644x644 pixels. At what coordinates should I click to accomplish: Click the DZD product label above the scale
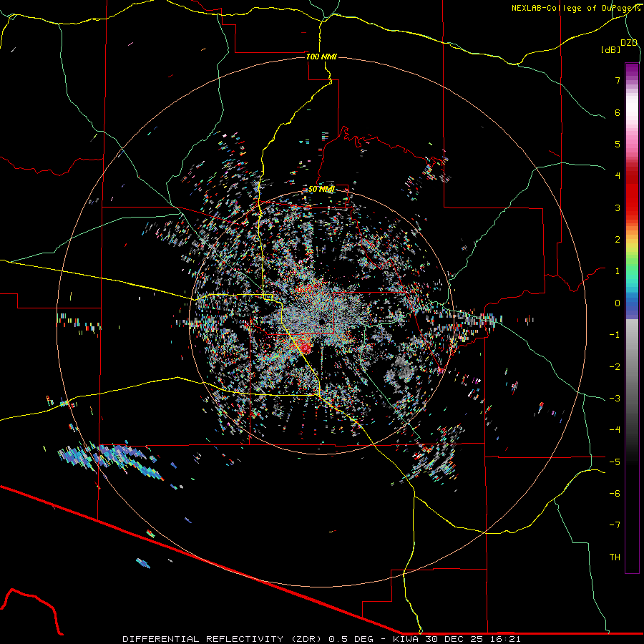tap(629, 43)
